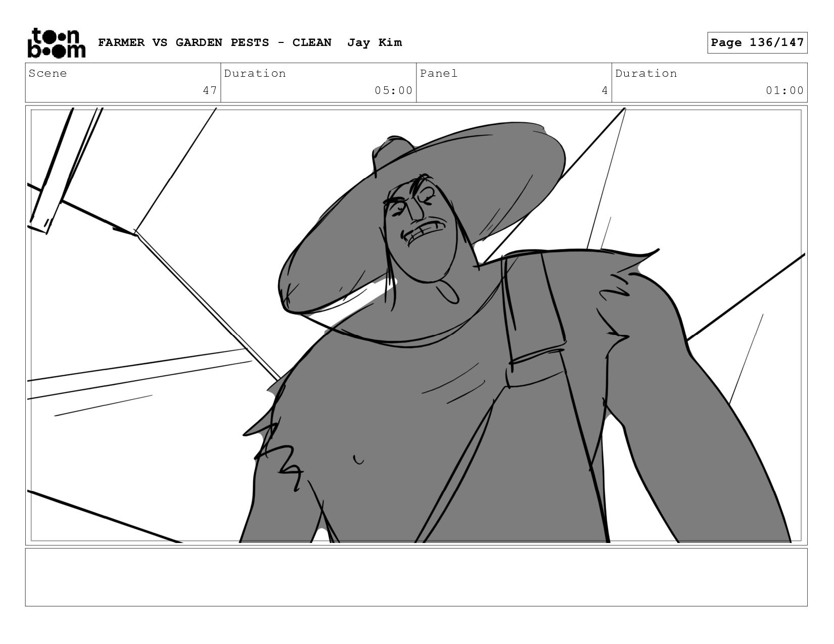Click the Toon Boom logo

pos(56,43)
